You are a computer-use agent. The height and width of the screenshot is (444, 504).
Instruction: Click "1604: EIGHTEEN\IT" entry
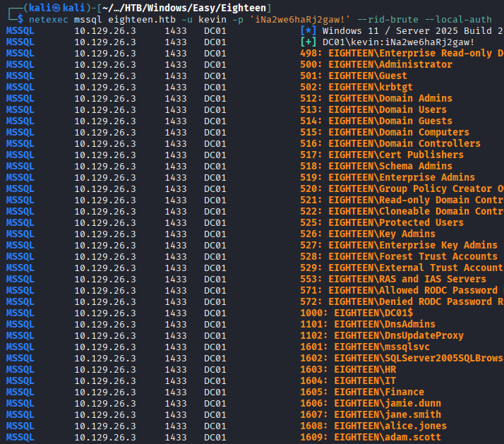point(348,380)
